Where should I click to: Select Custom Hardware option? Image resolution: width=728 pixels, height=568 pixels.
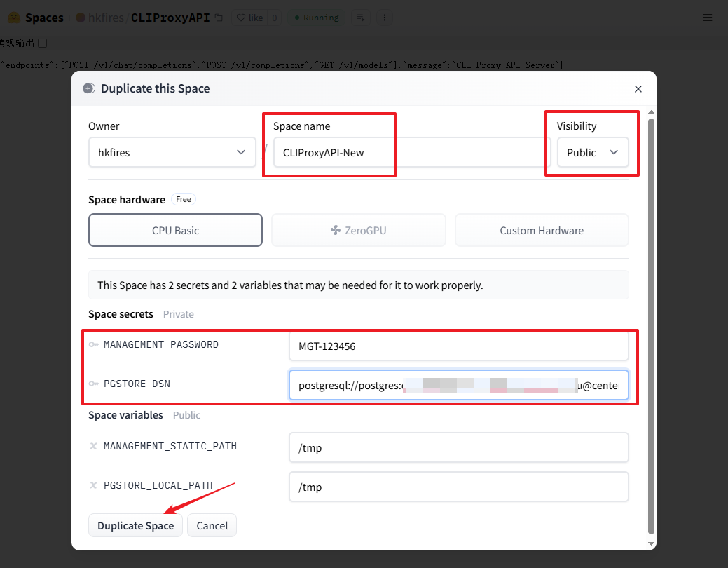click(x=541, y=230)
